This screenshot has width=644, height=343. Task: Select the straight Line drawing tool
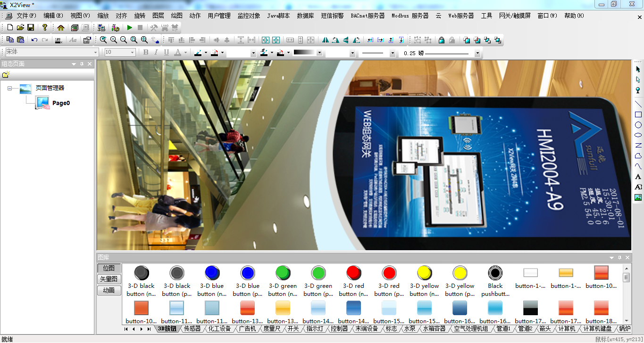tap(638, 104)
